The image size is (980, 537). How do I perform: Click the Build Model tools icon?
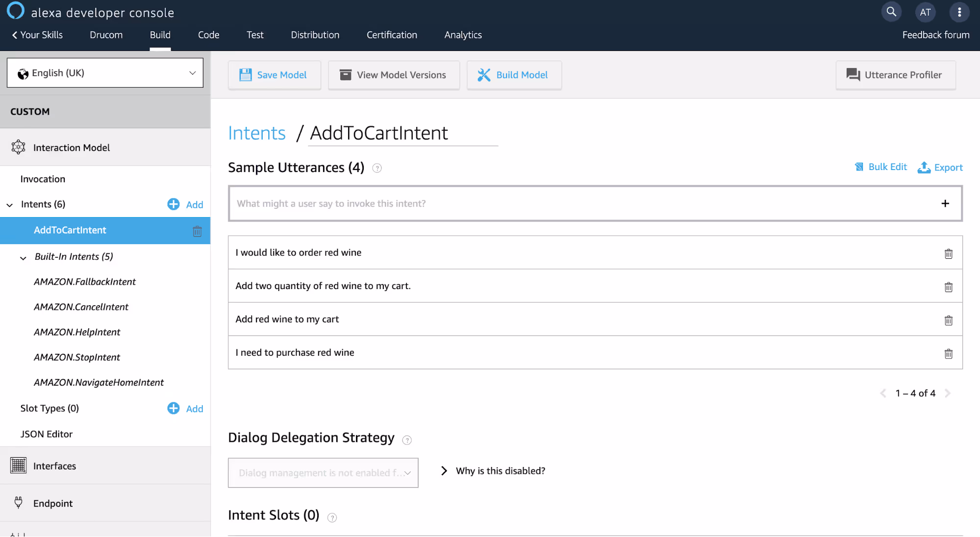click(x=484, y=75)
